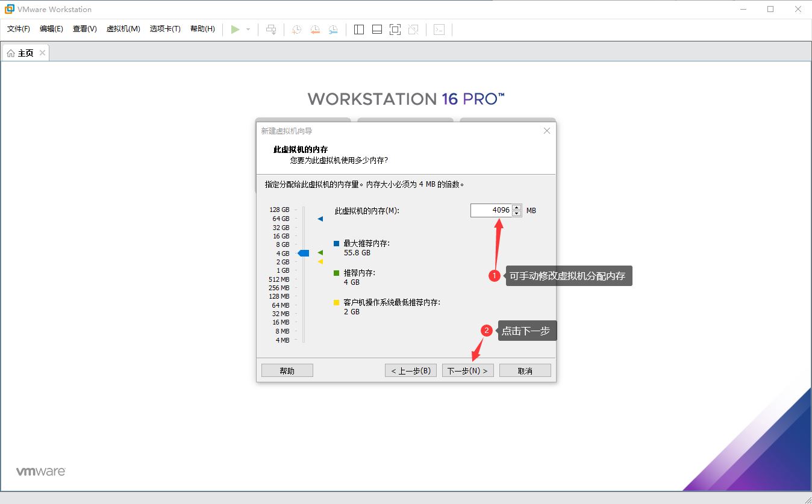Click the Unity mode toolbar icon
This screenshot has height=504, width=812.
click(413, 29)
